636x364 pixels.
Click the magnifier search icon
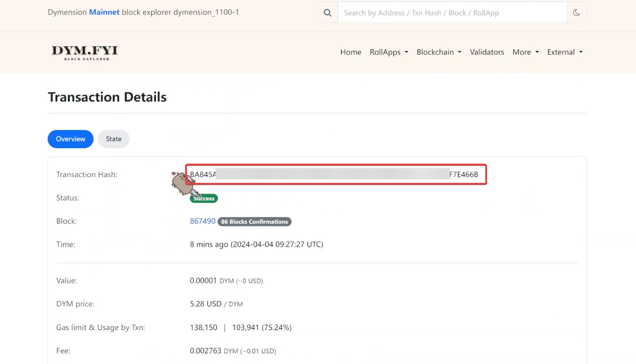[327, 13]
